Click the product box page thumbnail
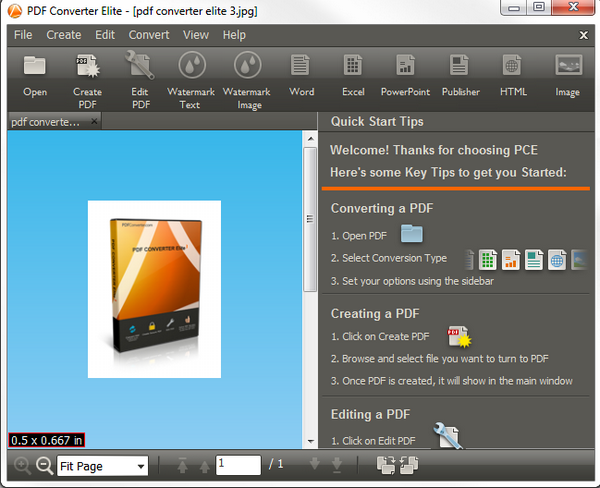The height and width of the screenshot is (488, 600). pyautogui.click(x=154, y=289)
